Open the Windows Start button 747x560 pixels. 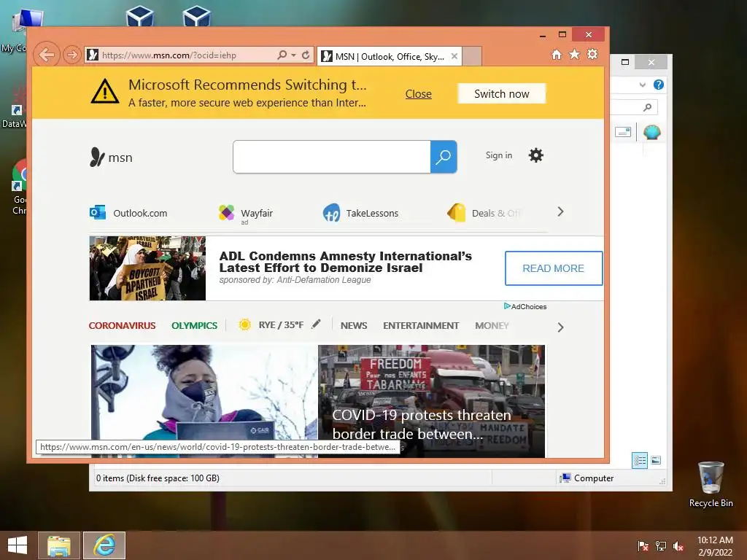click(x=18, y=545)
